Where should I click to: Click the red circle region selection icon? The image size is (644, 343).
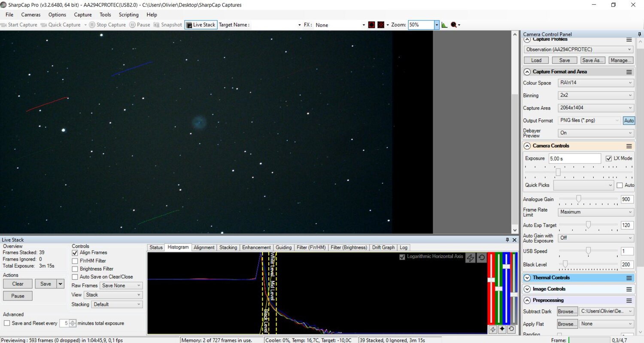point(371,25)
